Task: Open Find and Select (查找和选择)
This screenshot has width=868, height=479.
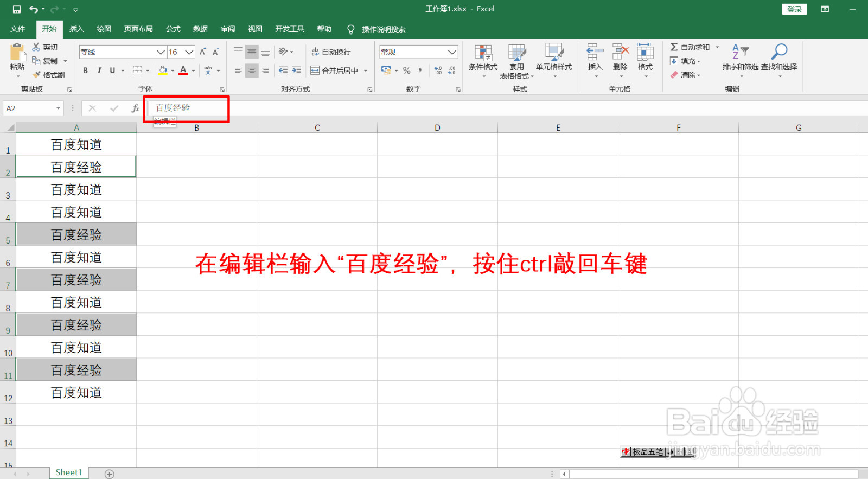Action: (779, 60)
